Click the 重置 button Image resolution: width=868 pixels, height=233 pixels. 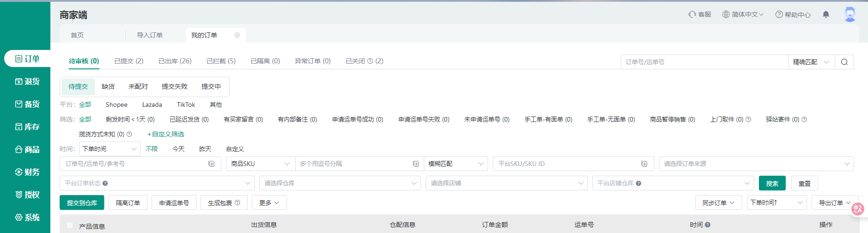805,183
